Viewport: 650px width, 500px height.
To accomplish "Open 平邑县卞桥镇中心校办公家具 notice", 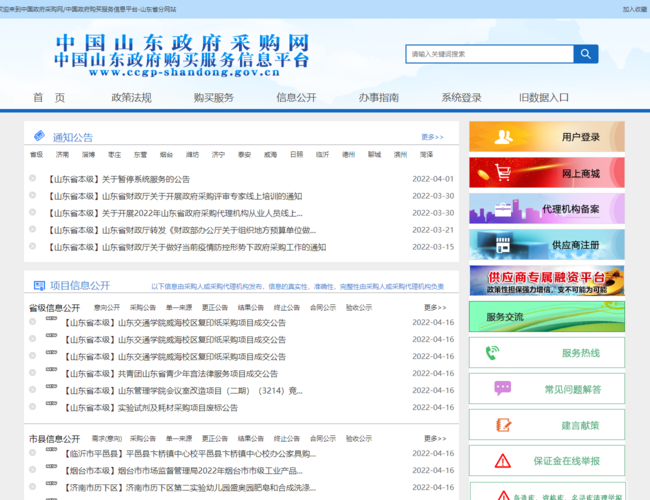I will point(190,454).
